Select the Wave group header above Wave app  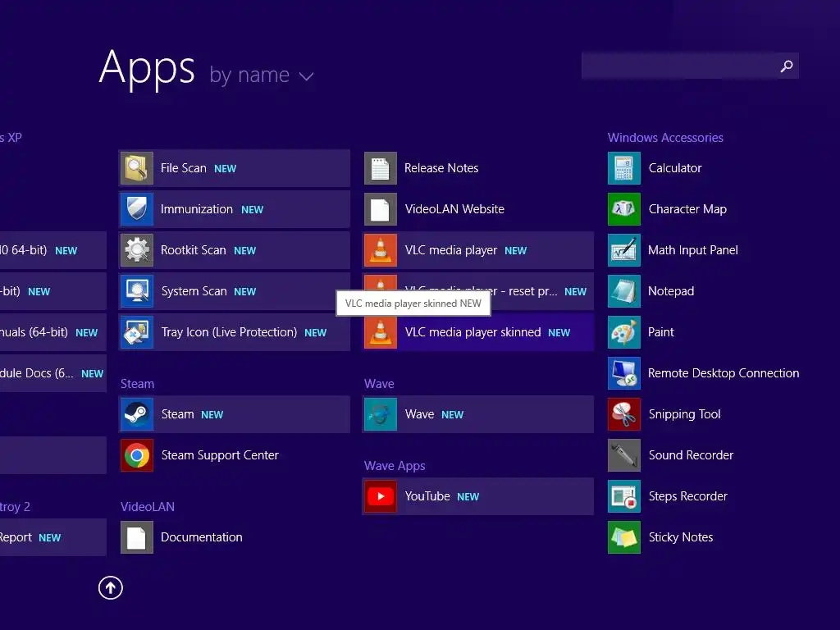click(x=379, y=384)
